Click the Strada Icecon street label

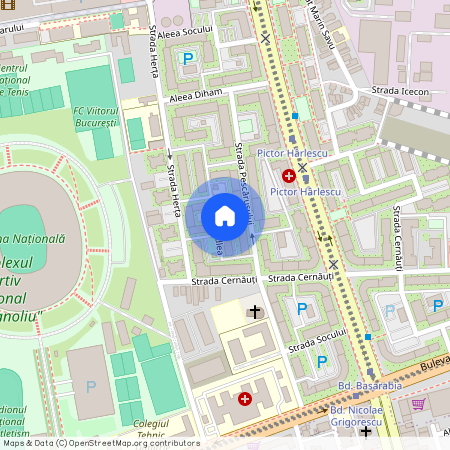(400, 91)
